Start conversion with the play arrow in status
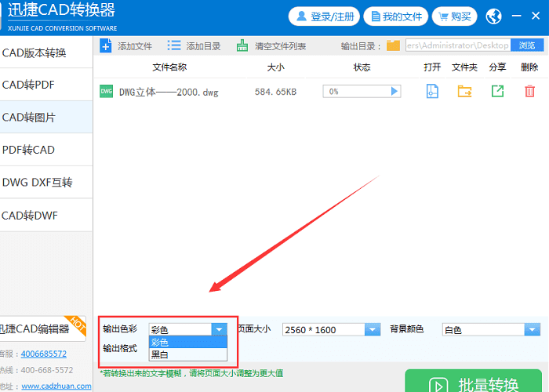The image size is (549, 392). 394,92
